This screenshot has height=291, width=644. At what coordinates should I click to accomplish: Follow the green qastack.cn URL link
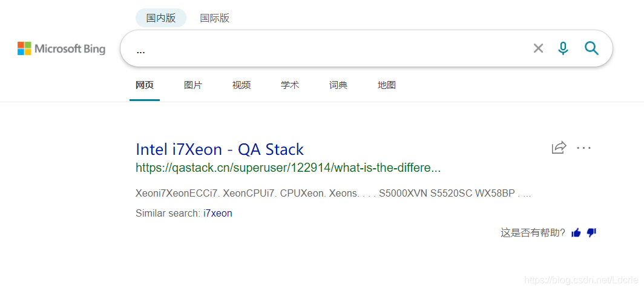[288, 168]
